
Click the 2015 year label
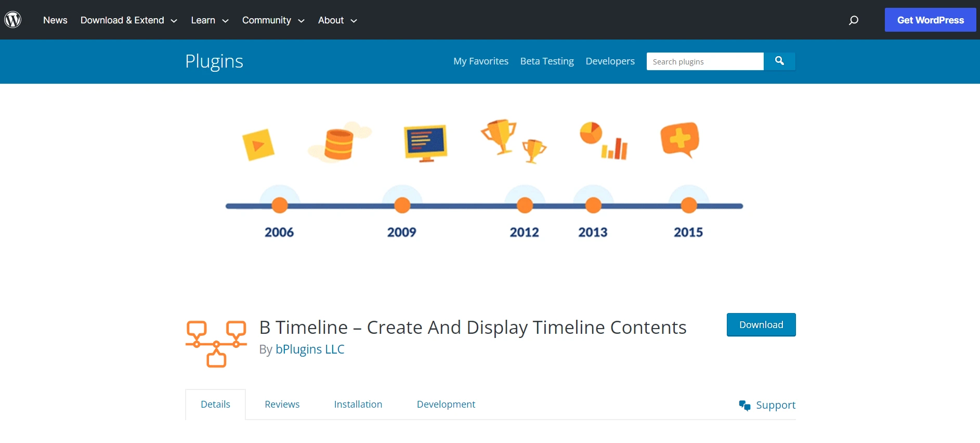pyautogui.click(x=688, y=232)
